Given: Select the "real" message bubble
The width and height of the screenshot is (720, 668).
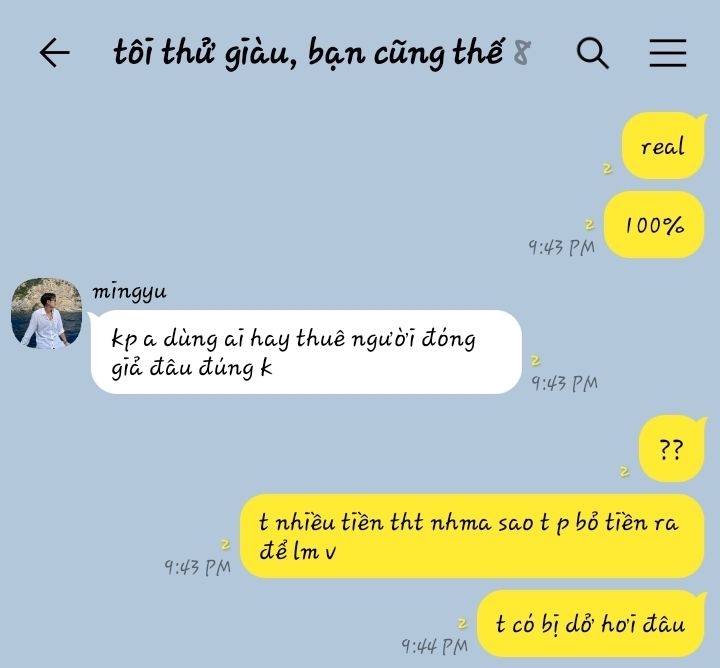Looking at the screenshot, I should click(x=664, y=146).
